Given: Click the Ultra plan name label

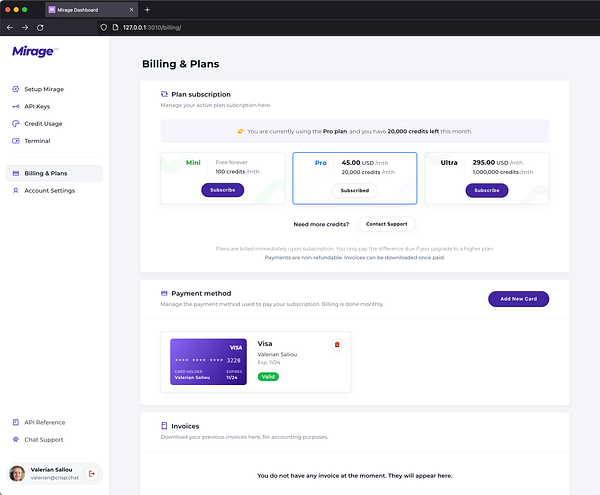Looking at the screenshot, I should point(449,163).
